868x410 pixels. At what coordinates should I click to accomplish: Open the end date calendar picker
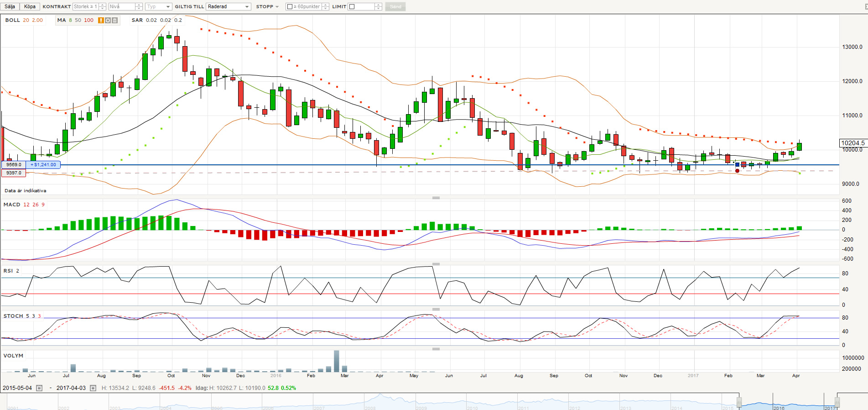(93, 388)
